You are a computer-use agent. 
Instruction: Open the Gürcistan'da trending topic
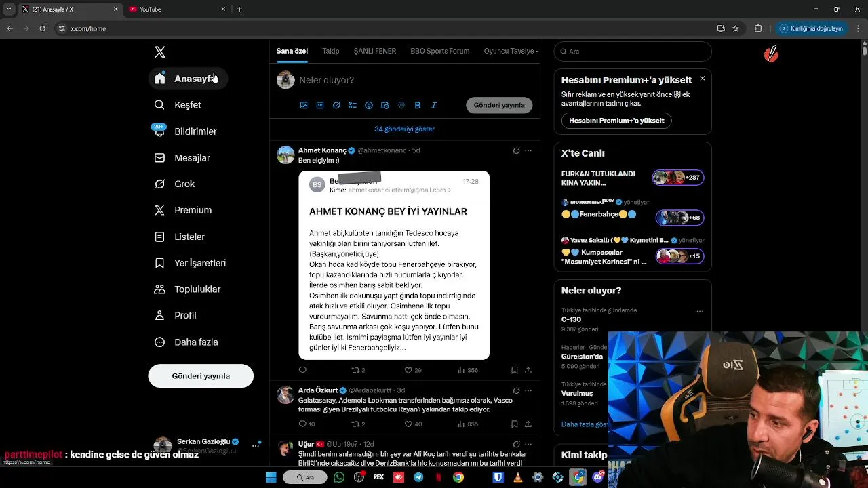(x=582, y=357)
